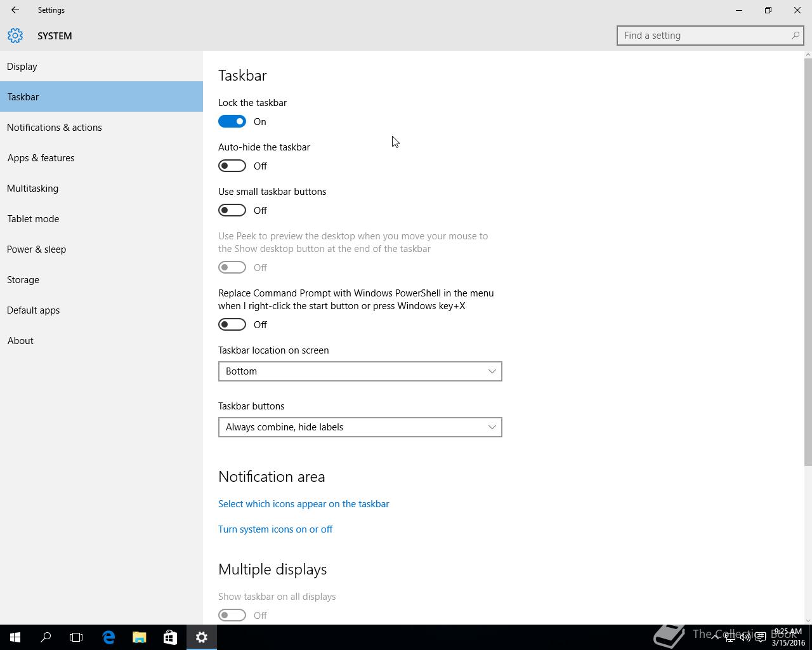Image resolution: width=812 pixels, height=650 pixels.
Task: Click the SYSTEM gear icon
Action: pos(15,36)
